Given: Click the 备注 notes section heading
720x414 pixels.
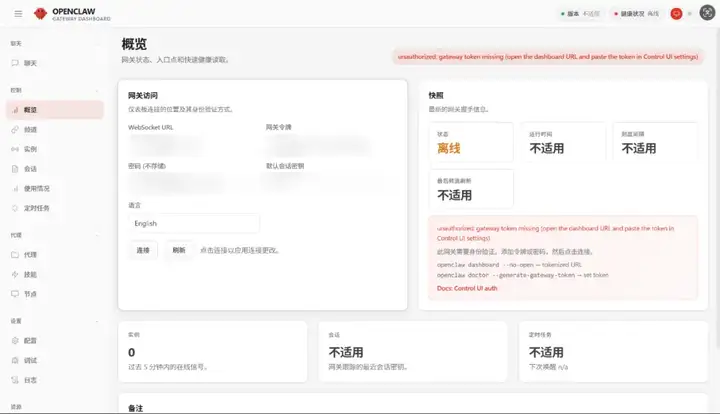Looking at the screenshot, I should [135, 408].
